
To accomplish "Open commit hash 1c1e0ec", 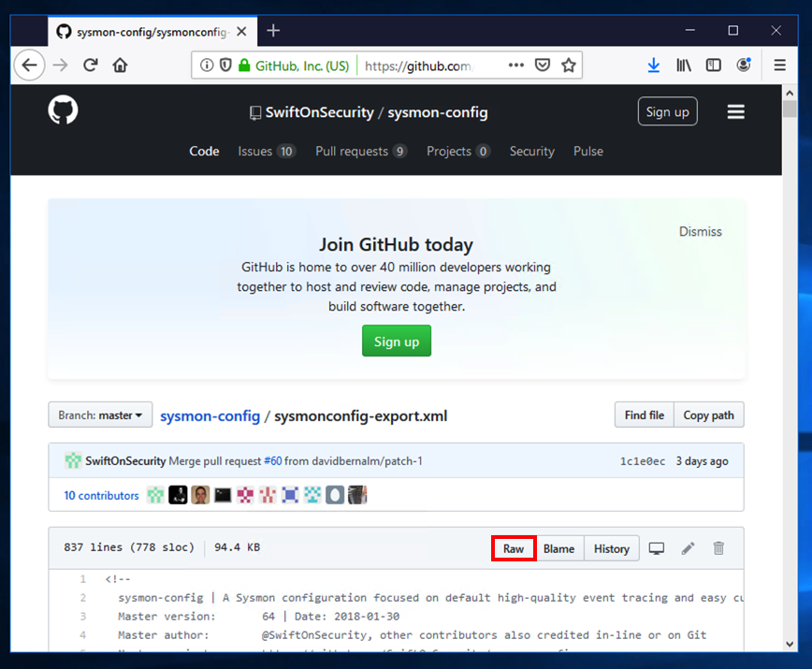I will 643,461.
